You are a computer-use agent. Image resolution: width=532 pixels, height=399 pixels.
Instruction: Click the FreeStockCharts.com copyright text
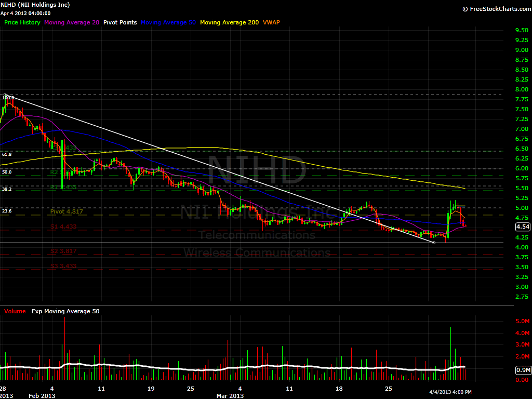point(497,9)
